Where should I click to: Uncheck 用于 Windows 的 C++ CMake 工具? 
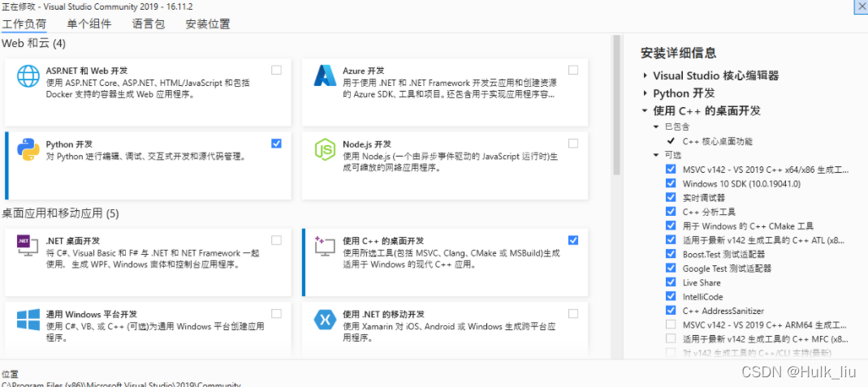[671, 226]
